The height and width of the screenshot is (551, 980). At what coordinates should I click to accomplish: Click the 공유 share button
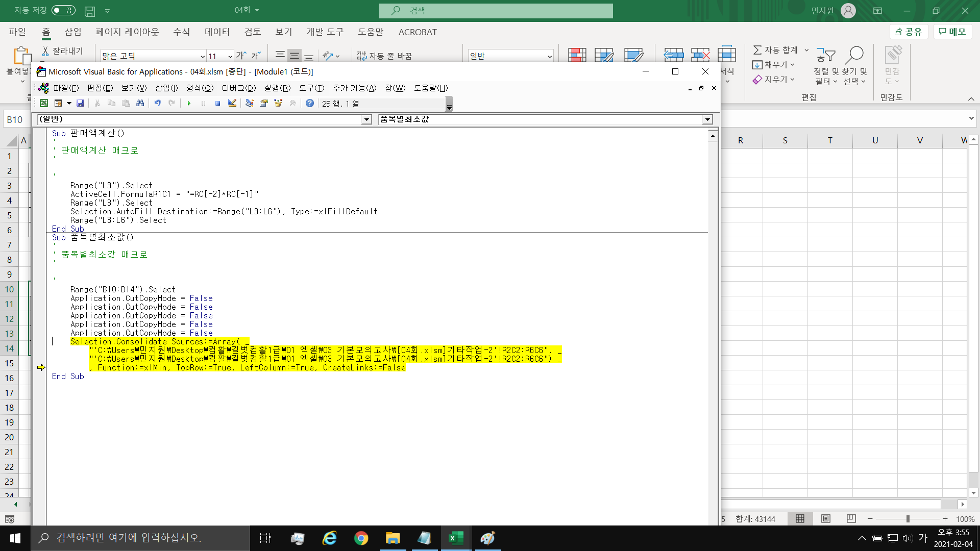tap(909, 32)
